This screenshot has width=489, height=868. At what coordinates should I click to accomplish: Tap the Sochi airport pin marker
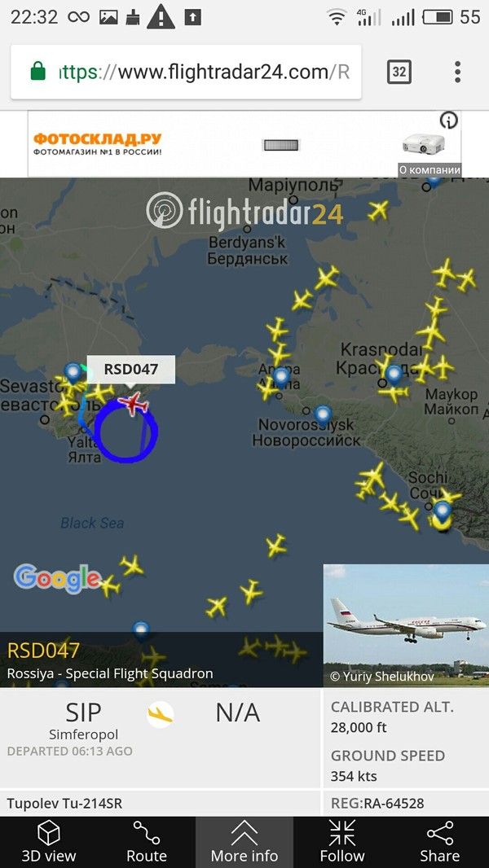click(x=442, y=512)
